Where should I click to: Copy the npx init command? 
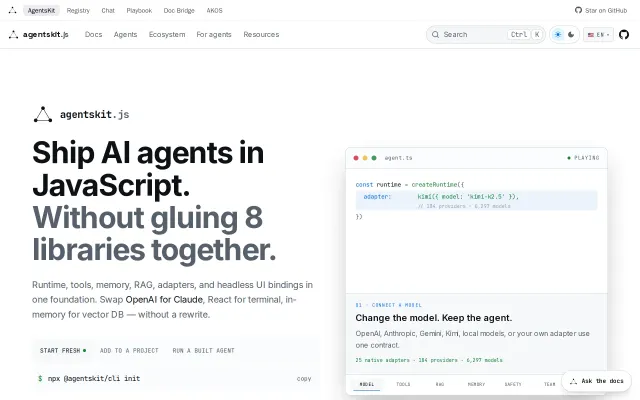[x=304, y=379]
